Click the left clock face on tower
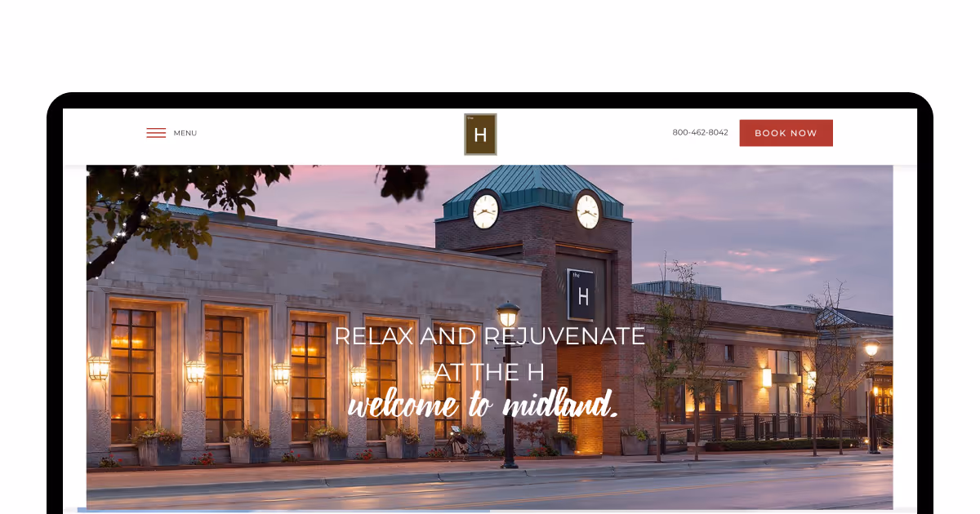The height and width of the screenshot is (514, 980). pyautogui.click(x=485, y=211)
